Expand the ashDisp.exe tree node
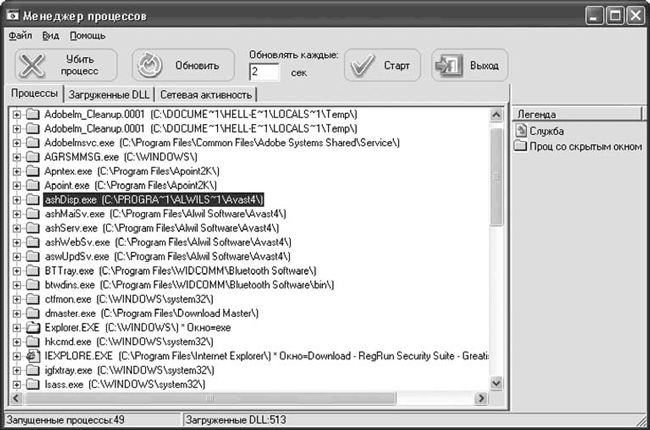The width and height of the screenshot is (650, 430). pos(17,200)
